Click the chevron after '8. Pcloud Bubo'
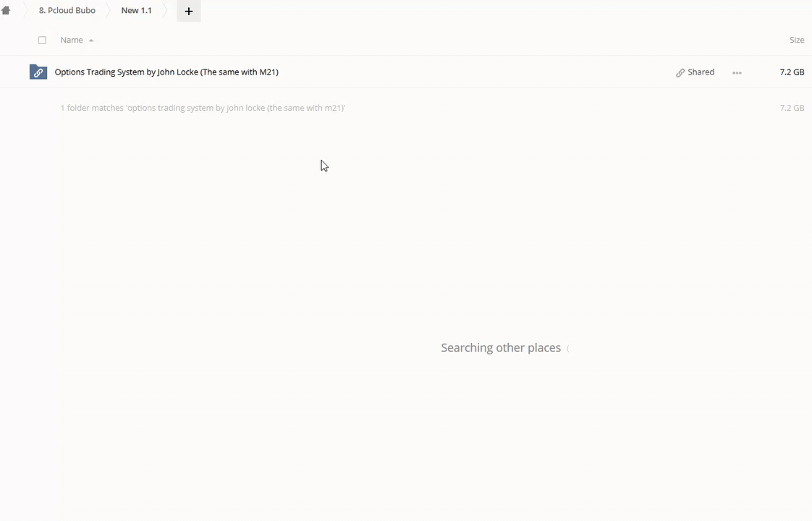The image size is (812, 521). point(108,11)
